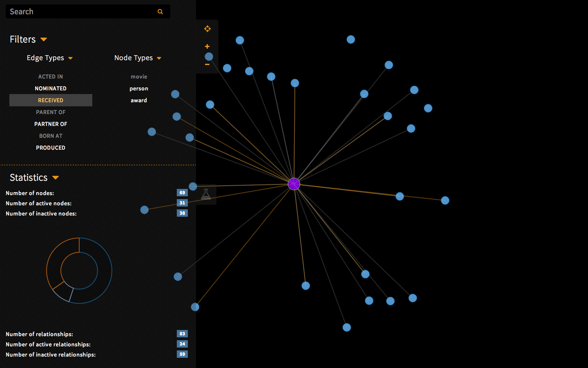Activate the PARTNER OF relationship filter
The width and height of the screenshot is (588, 368).
[51, 124]
